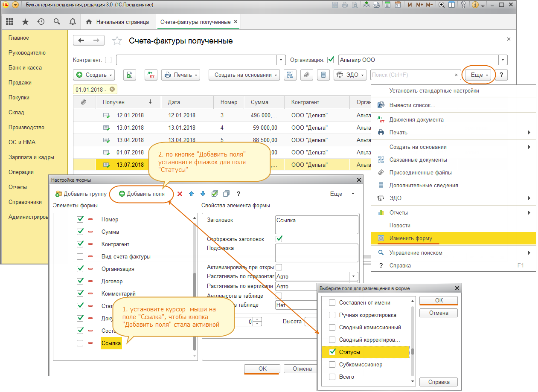Click the M+ memory button
Screen dimensions: 538x392
pyautogui.click(x=419, y=5)
